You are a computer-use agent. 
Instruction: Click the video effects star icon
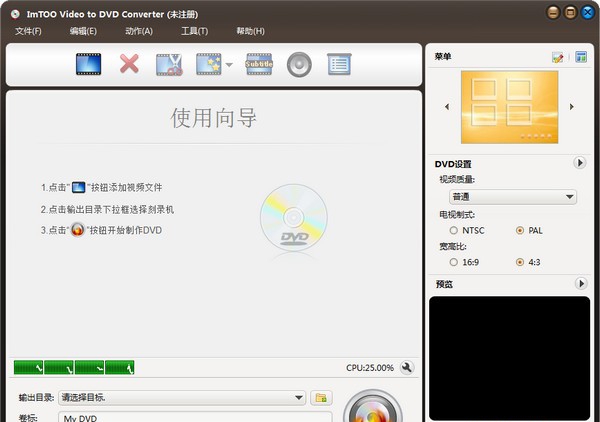[x=209, y=64]
